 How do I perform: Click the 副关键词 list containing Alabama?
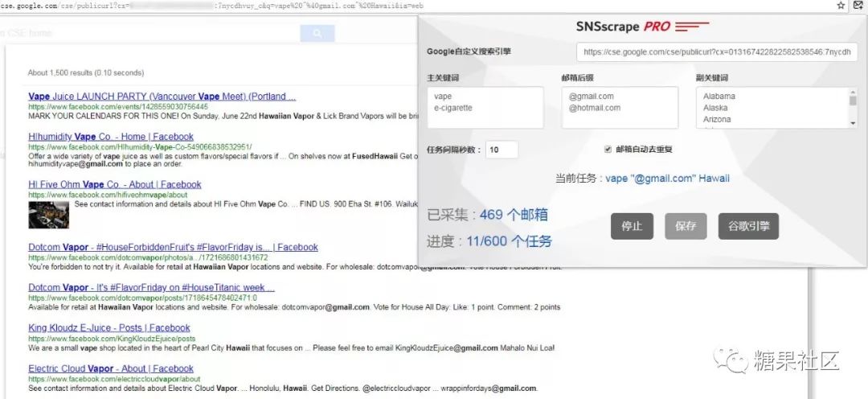point(776,108)
